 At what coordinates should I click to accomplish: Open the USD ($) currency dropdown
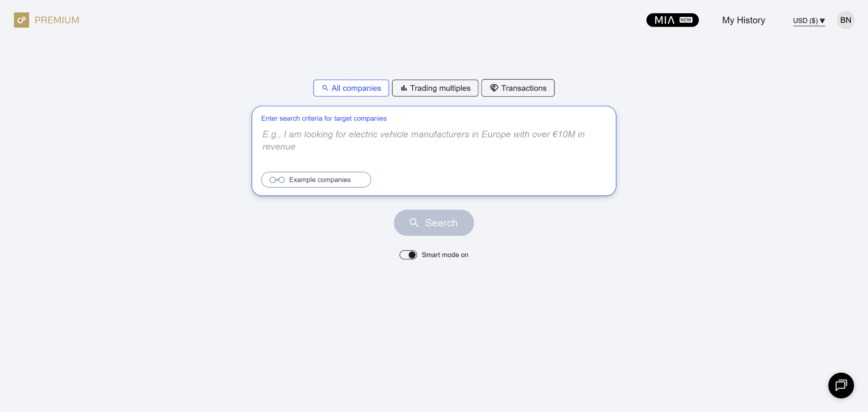click(x=805, y=21)
